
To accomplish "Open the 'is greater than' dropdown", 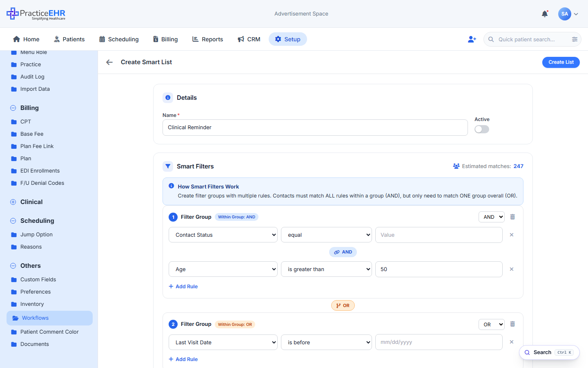I will click(326, 269).
